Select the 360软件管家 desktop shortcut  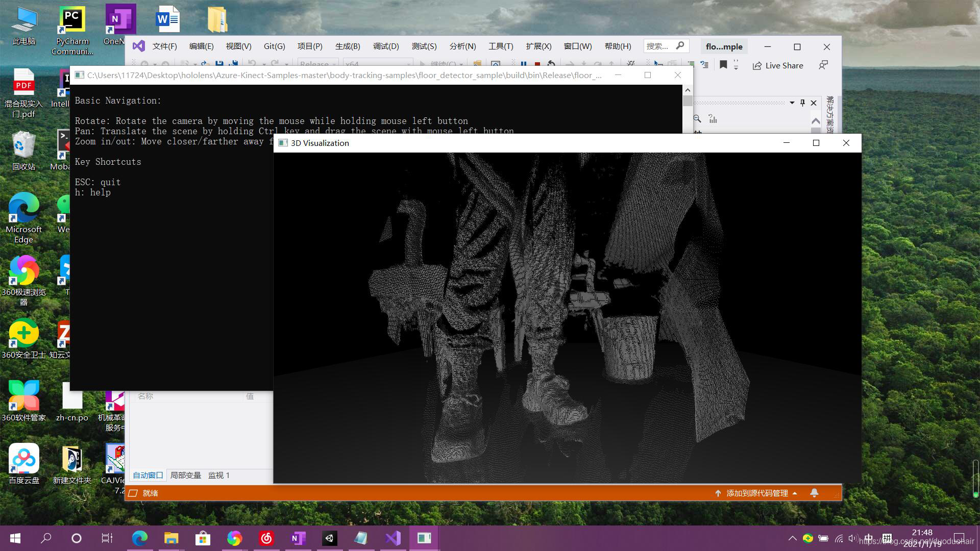(x=23, y=401)
